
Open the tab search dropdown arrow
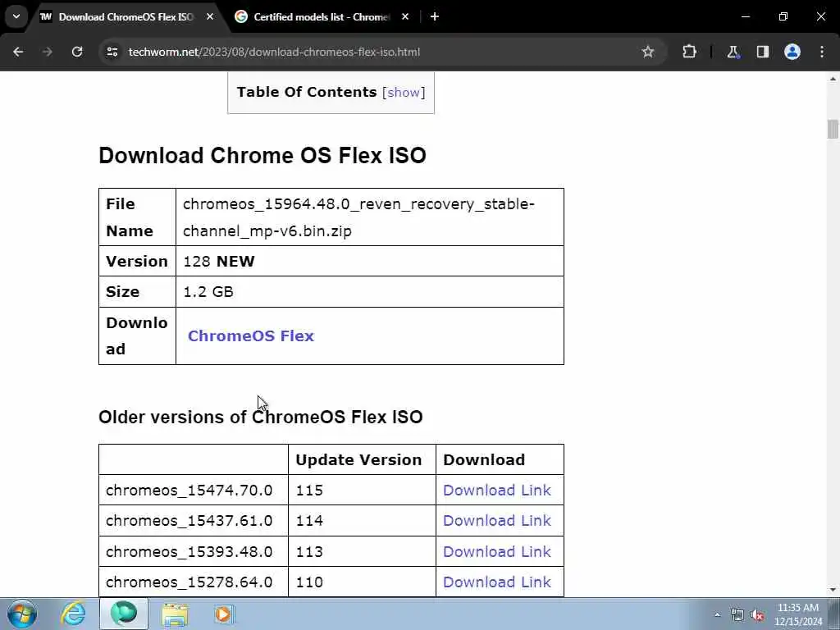click(16, 16)
